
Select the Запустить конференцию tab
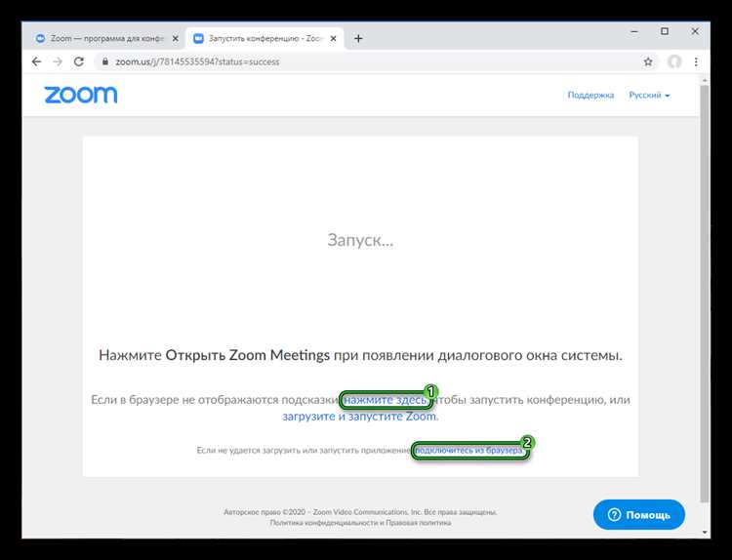point(264,39)
